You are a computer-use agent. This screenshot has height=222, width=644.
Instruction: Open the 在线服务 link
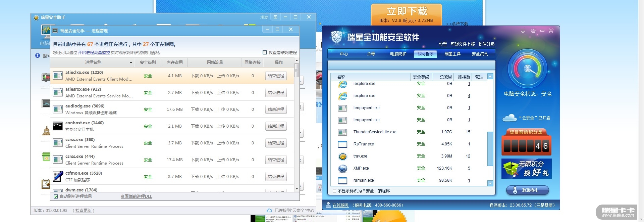(x=340, y=205)
